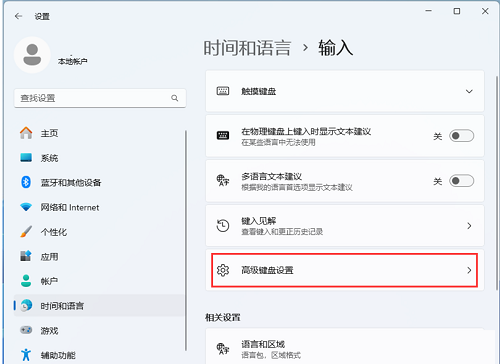Click the 高级键盘设置 gear icon
500x364 pixels.
[223, 270]
